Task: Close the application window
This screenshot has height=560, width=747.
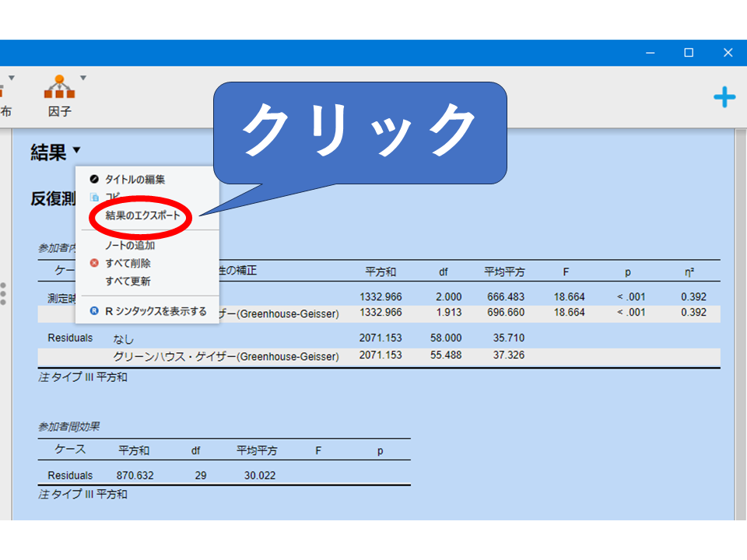Action: point(728,53)
